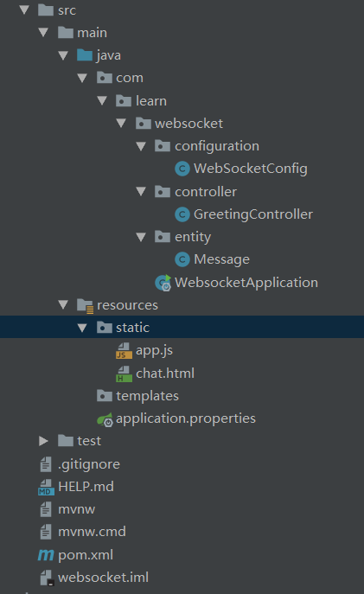Viewport: 364px width, 594px height.
Task: Expand the test folder arrow
Action: (43, 441)
